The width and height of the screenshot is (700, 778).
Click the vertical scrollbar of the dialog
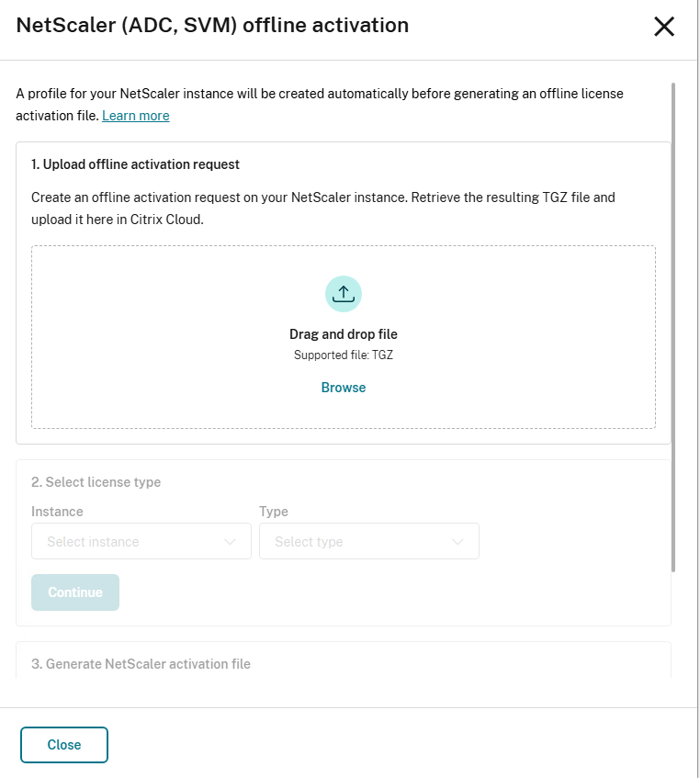(673, 321)
